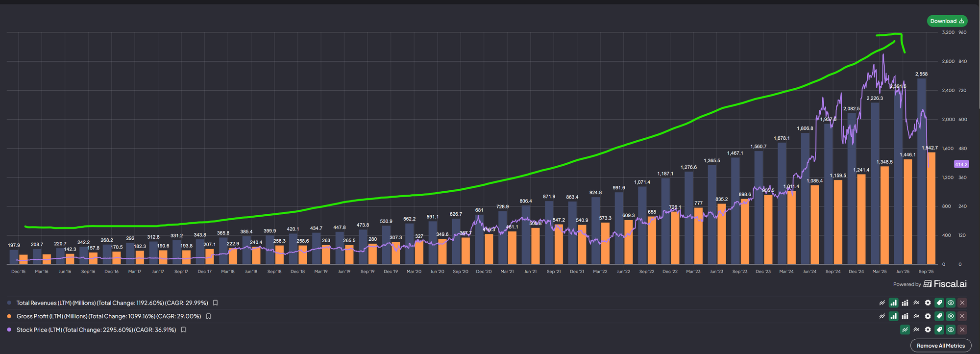Remove the Total Revenues metric with X
This screenshot has width=980, height=354.
tap(962, 303)
